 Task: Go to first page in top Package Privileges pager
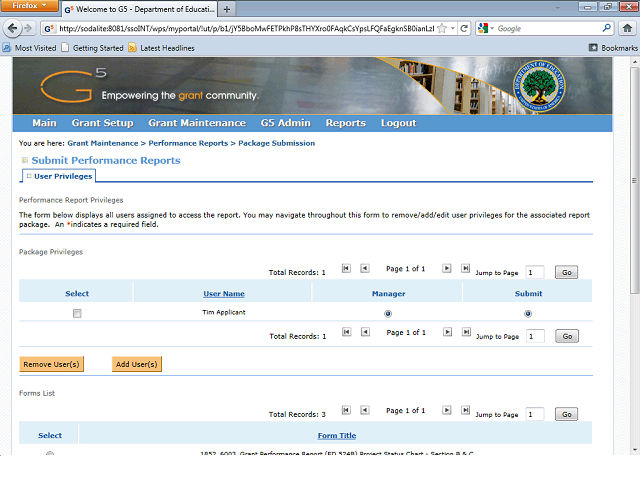click(x=346, y=268)
